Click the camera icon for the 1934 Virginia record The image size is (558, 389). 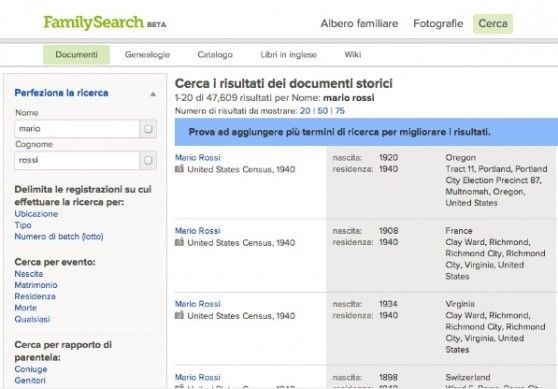pyautogui.click(x=179, y=315)
